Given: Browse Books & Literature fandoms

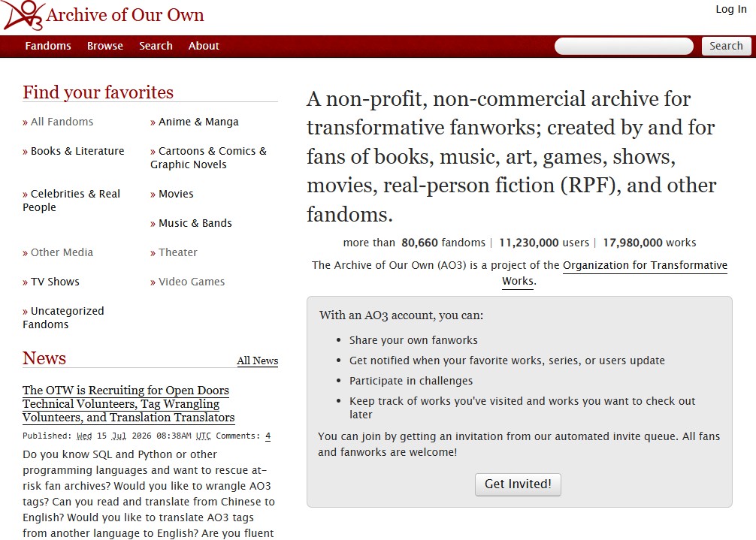Looking at the screenshot, I should click(x=74, y=151).
